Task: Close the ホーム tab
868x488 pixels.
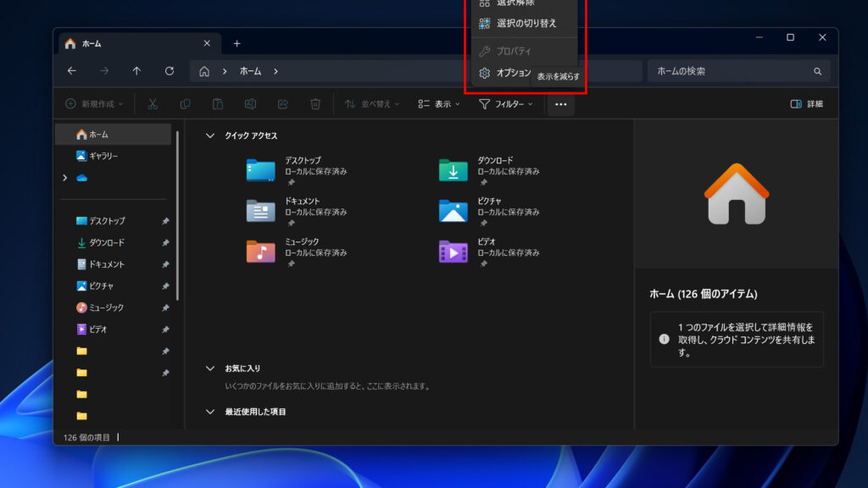Action: click(207, 43)
